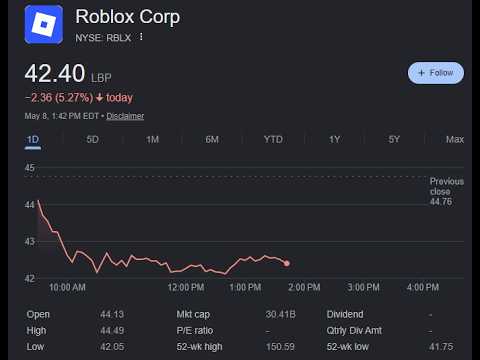Switch to the 1M chart range
The height and width of the screenshot is (360, 480).
pos(152,139)
